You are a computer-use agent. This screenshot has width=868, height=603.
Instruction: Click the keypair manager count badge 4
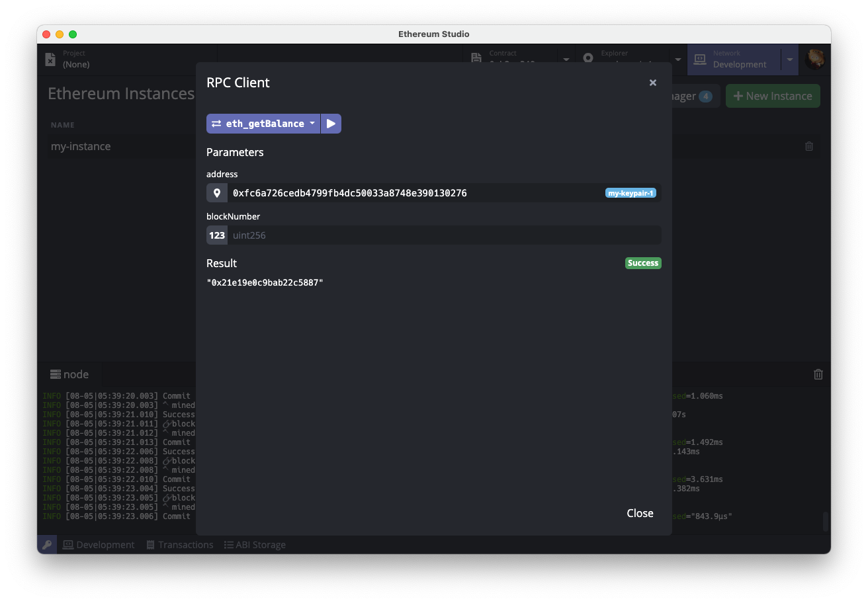pos(705,97)
